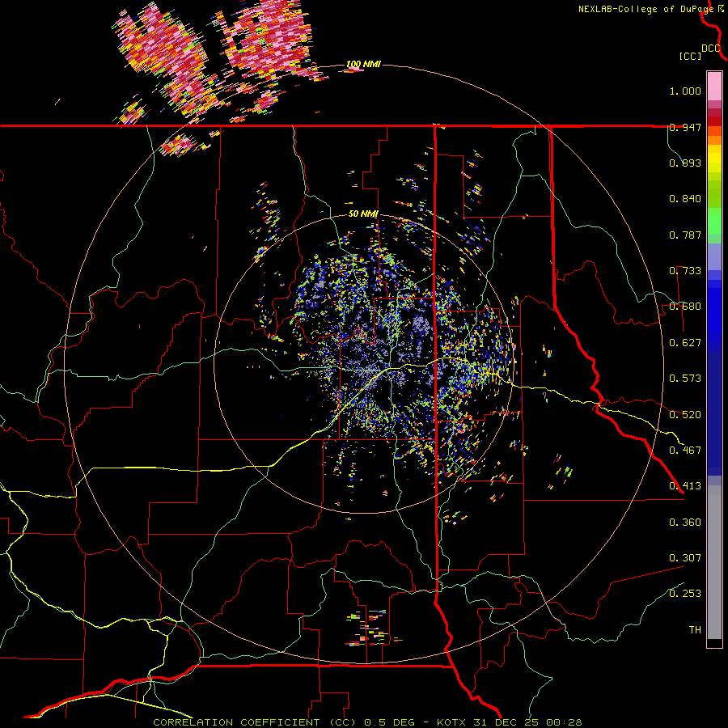Click the 0.573 scale label
Viewport: 728px width, 728px height.
[x=685, y=379]
